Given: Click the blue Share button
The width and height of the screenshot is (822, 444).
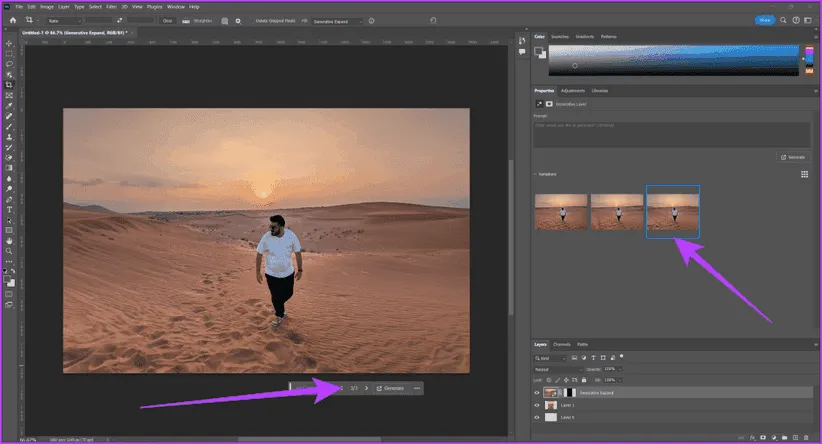Looking at the screenshot, I should (765, 20).
